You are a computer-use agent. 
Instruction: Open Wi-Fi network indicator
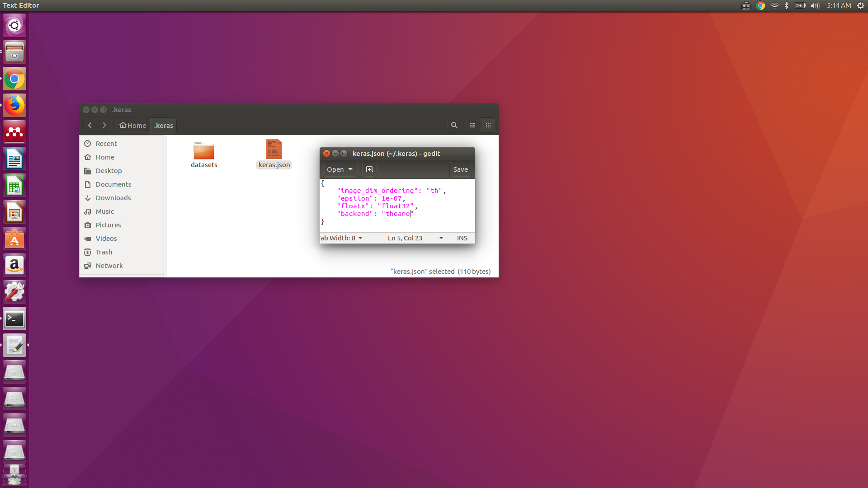pyautogui.click(x=775, y=5)
